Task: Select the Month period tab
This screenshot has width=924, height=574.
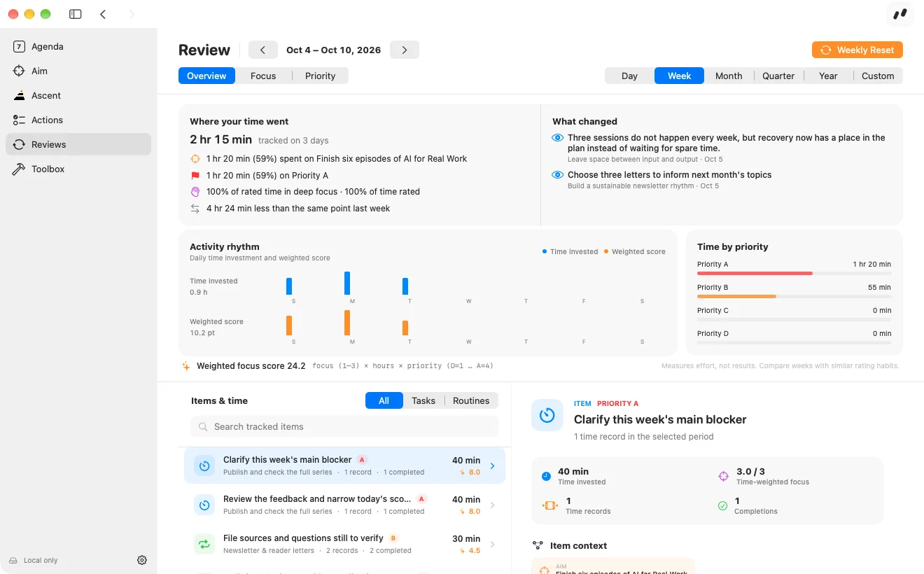Action: coord(729,76)
